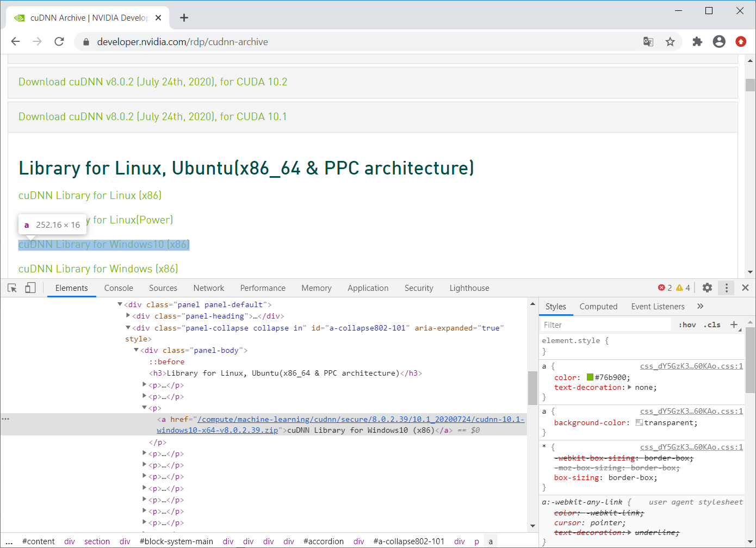Open the Sources tab

coord(163,288)
